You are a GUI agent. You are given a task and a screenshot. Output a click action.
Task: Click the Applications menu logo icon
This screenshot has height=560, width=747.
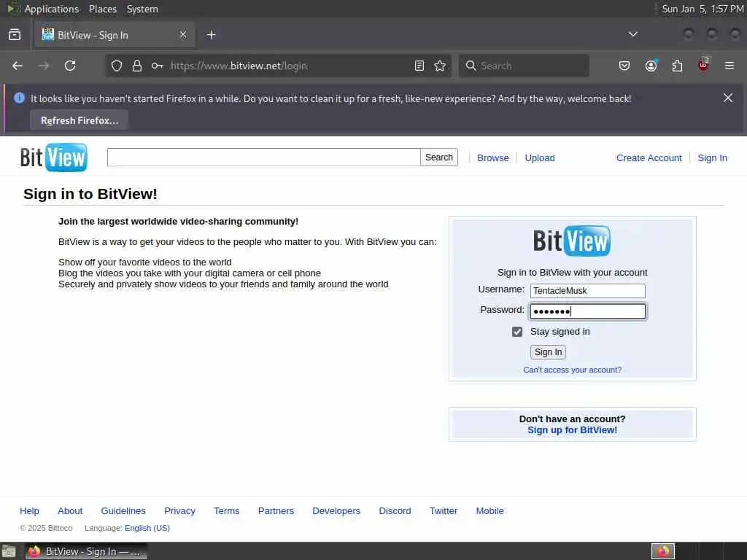(x=13, y=9)
